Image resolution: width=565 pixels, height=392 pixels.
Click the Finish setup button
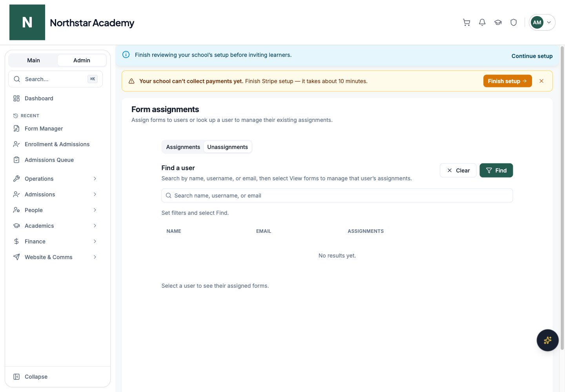pos(507,81)
